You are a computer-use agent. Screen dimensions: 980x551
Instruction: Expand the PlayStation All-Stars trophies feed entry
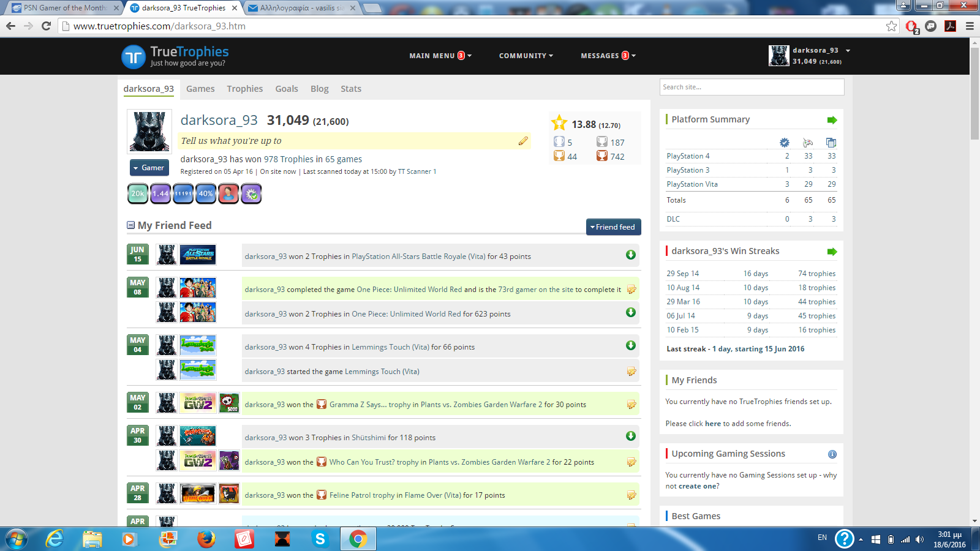(630, 255)
